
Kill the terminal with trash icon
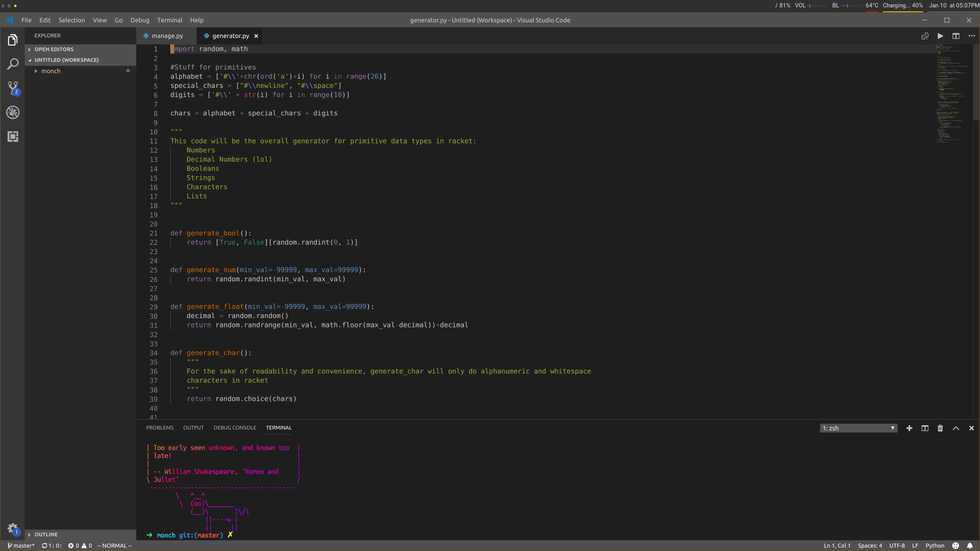pos(940,428)
